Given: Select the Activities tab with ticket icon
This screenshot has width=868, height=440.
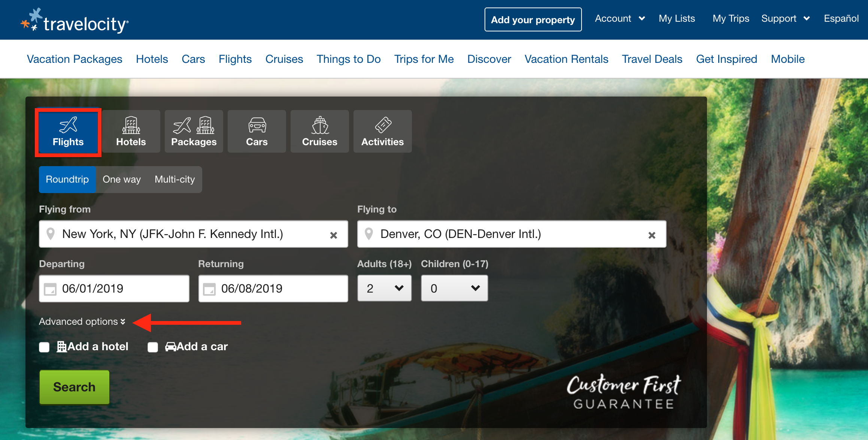Looking at the screenshot, I should pyautogui.click(x=383, y=131).
